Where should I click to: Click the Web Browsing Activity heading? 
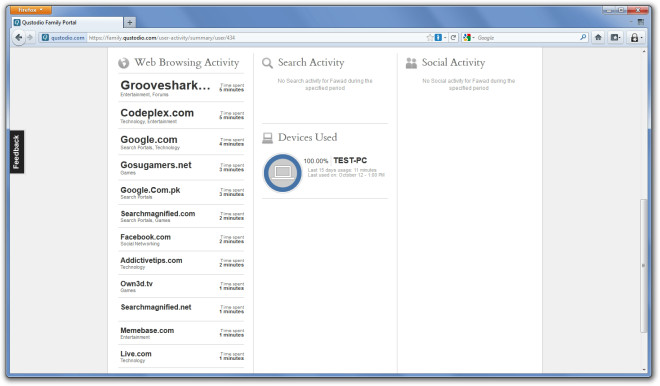pyautogui.click(x=186, y=63)
